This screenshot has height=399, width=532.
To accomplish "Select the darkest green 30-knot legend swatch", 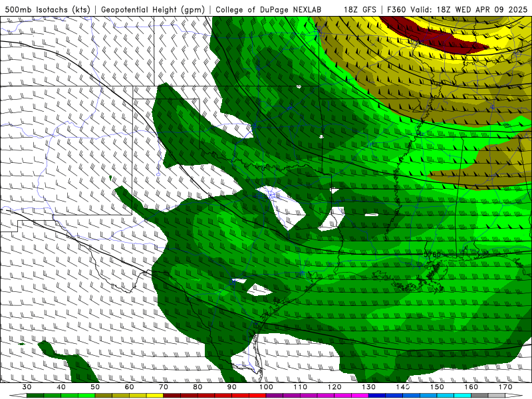I will (35, 396).
